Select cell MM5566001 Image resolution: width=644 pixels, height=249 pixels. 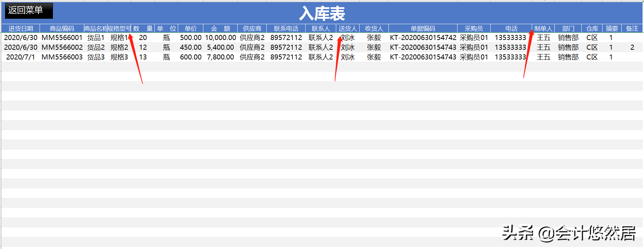tap(62, 37)
